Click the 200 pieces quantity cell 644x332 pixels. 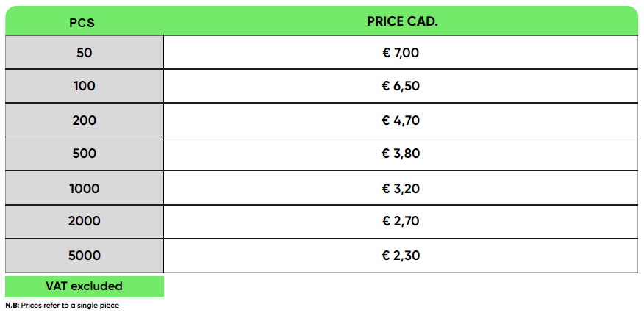85,120
